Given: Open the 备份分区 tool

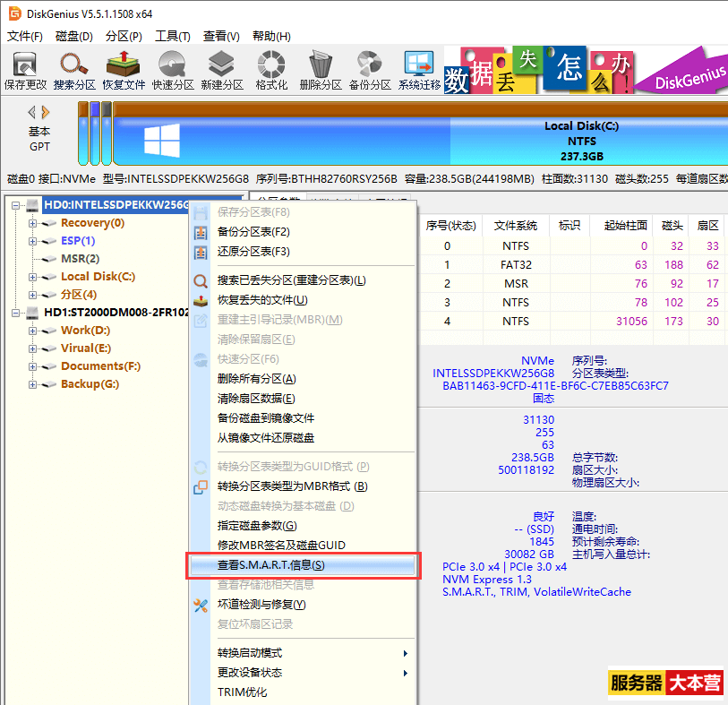Looking at the screenshot, I should [x=370, y=70].
